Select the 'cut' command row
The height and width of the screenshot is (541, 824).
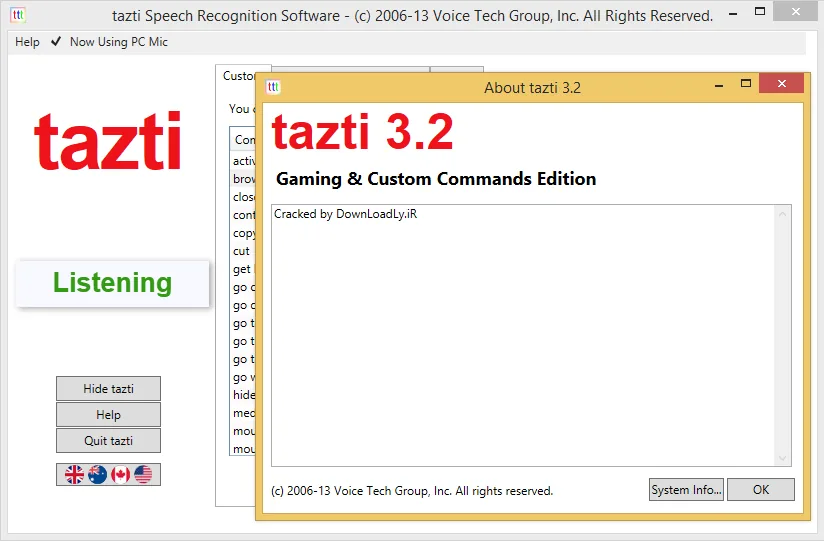242,251
